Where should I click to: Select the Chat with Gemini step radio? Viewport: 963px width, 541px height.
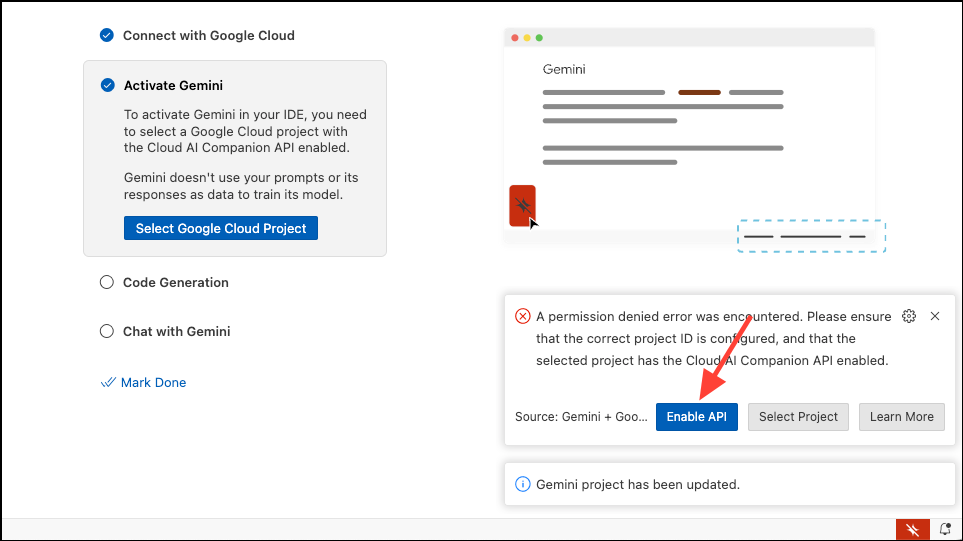tap(107, 332)
